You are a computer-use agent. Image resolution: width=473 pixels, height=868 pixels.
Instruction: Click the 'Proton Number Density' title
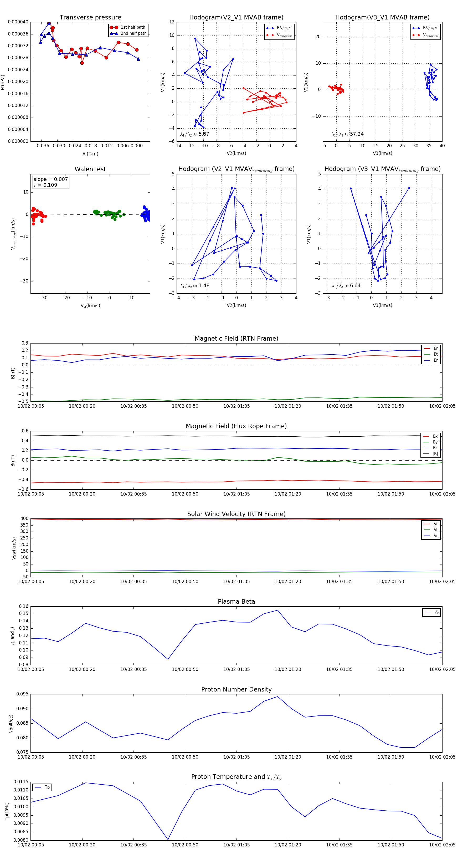pyautogui.click(x=236, y=689)
